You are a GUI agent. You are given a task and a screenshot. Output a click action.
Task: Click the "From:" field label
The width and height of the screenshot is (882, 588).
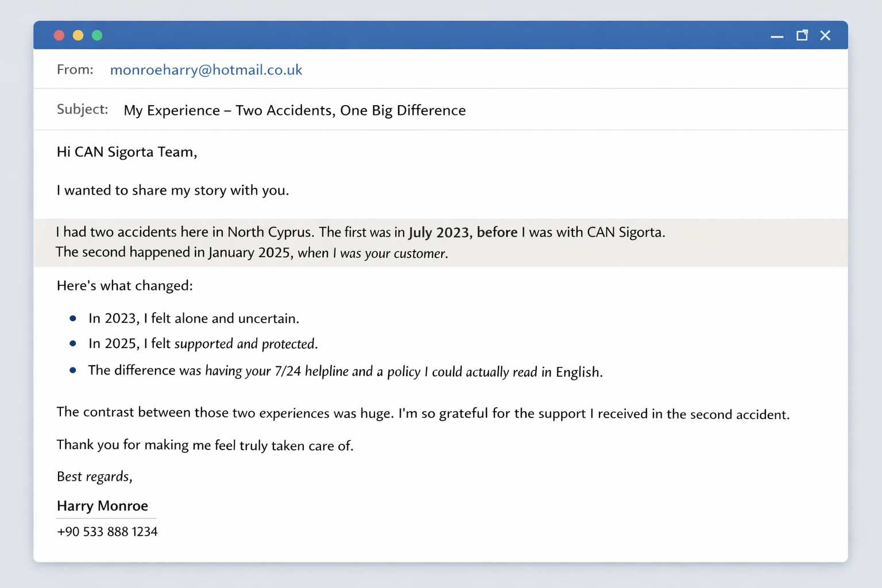75,69
